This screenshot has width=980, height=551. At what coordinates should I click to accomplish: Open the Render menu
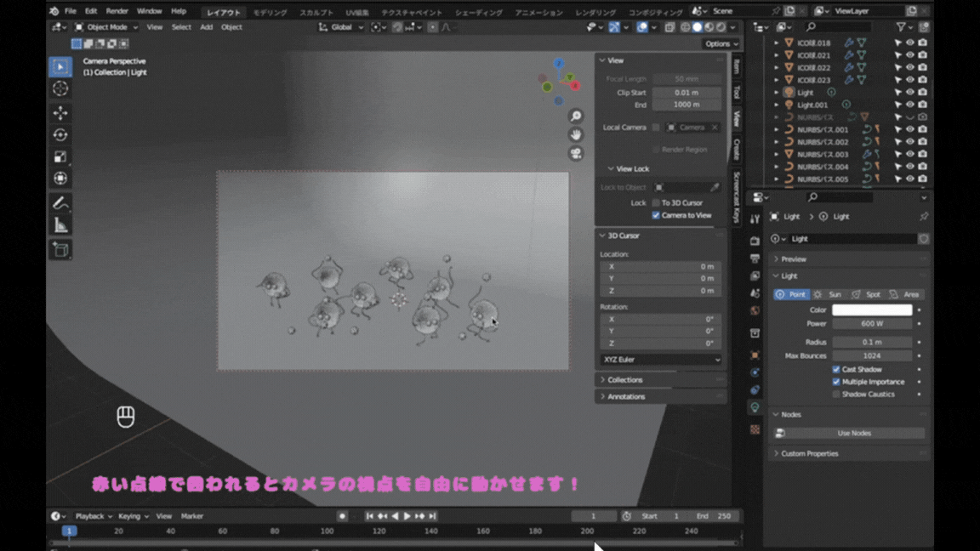(117, 11)
